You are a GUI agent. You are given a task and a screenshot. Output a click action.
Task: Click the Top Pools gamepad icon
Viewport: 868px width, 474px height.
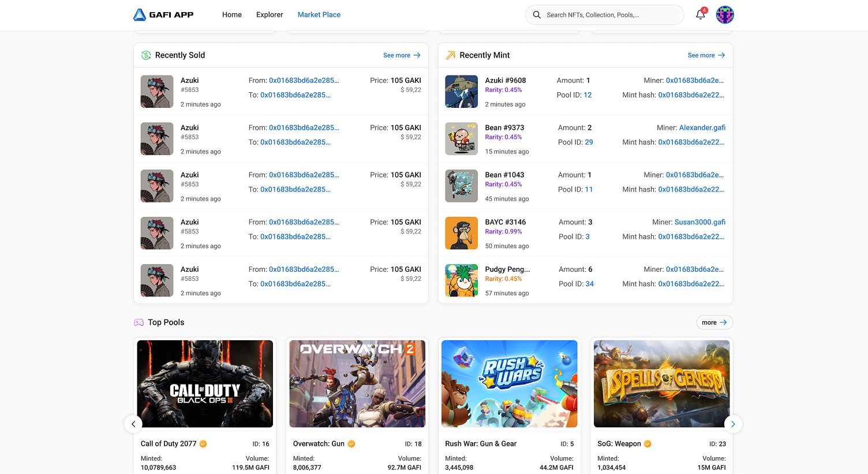[139, 322]
